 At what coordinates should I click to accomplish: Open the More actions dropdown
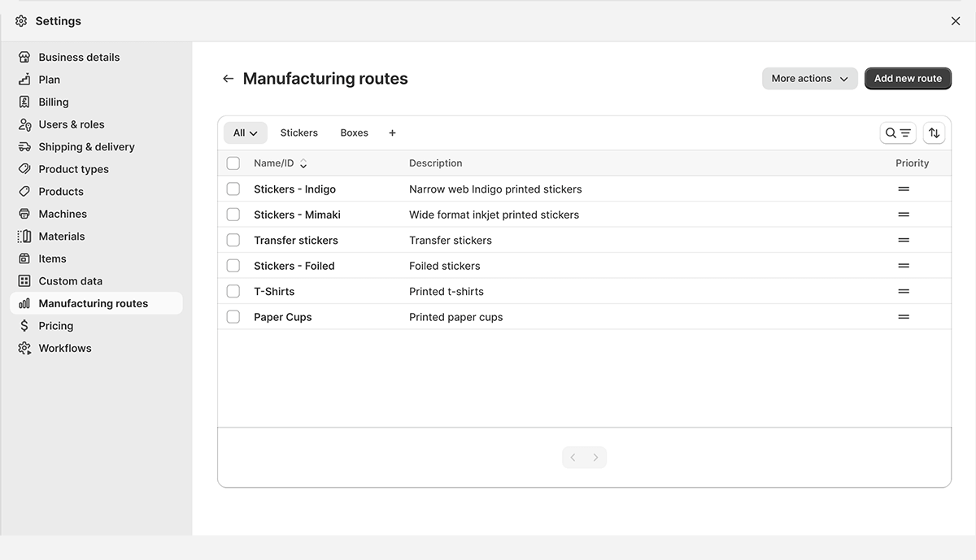[x=809, y=78]
